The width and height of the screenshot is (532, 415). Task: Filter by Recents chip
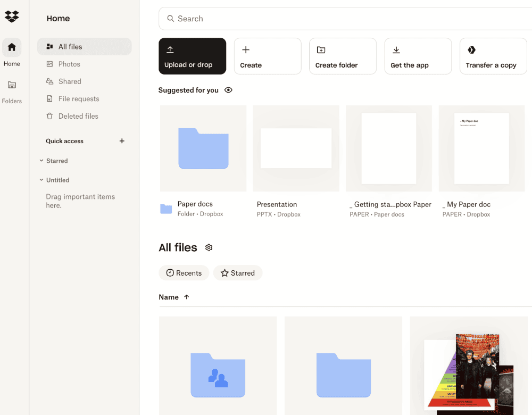(184, 273)
